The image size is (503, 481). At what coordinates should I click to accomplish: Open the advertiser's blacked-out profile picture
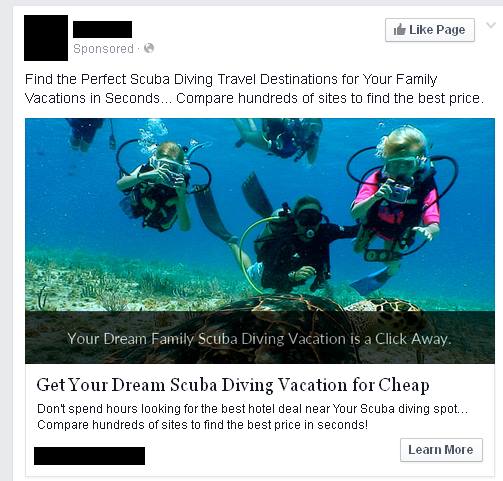click(x=46, y=38)
